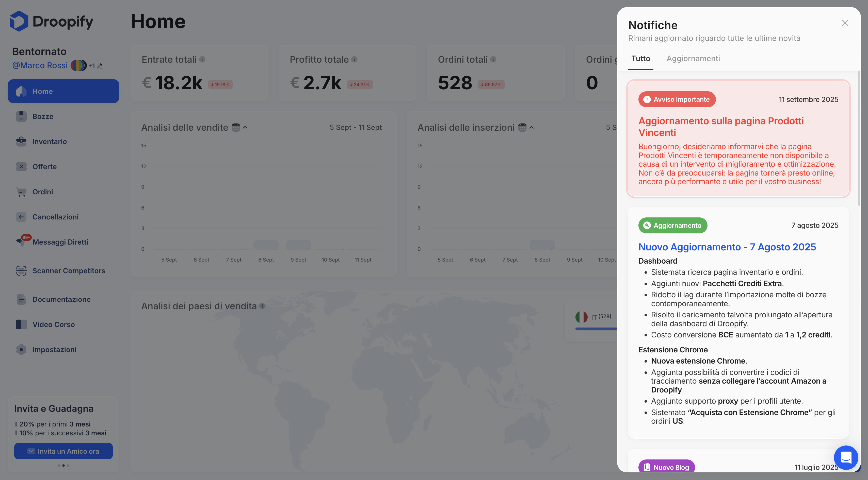
Task: Click the 7 agosto 2025 date
Action: tap(815, 225)
